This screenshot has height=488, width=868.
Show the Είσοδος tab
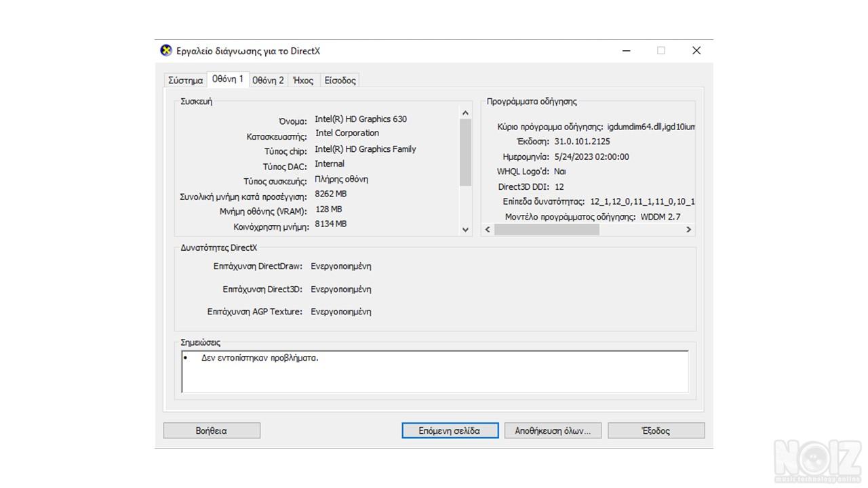pos(340,80)
